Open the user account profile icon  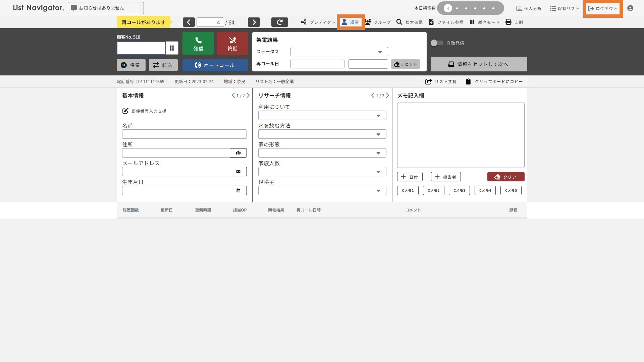click(630, 8)
